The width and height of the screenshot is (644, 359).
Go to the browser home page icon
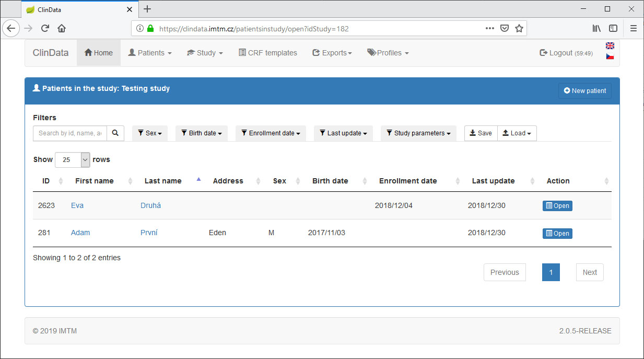(62, 29)
